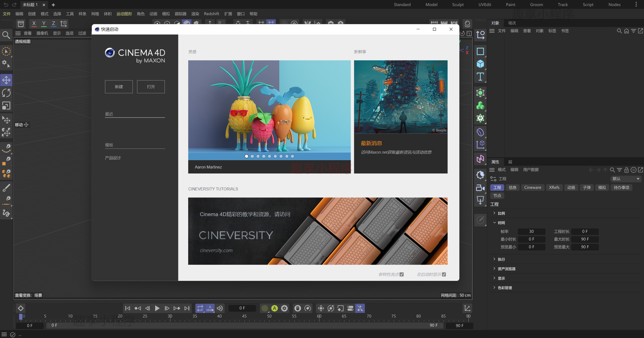
Task: Open the 产品设计 template
Action: 113,158
